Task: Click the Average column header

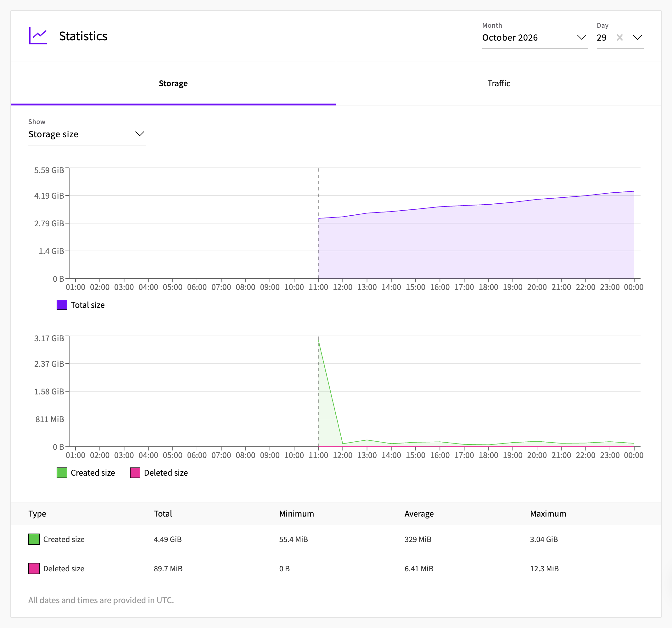Action: (x=419, y=513)
